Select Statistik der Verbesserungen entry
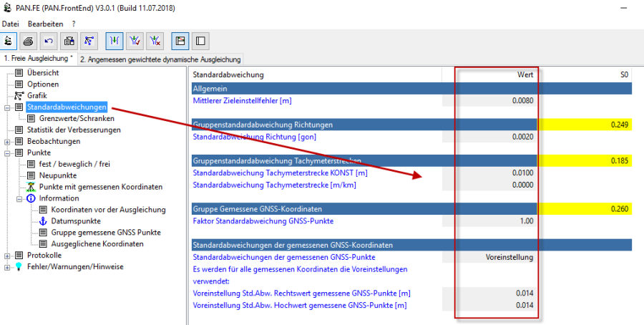The image size is (644, 325). point(74,130)
